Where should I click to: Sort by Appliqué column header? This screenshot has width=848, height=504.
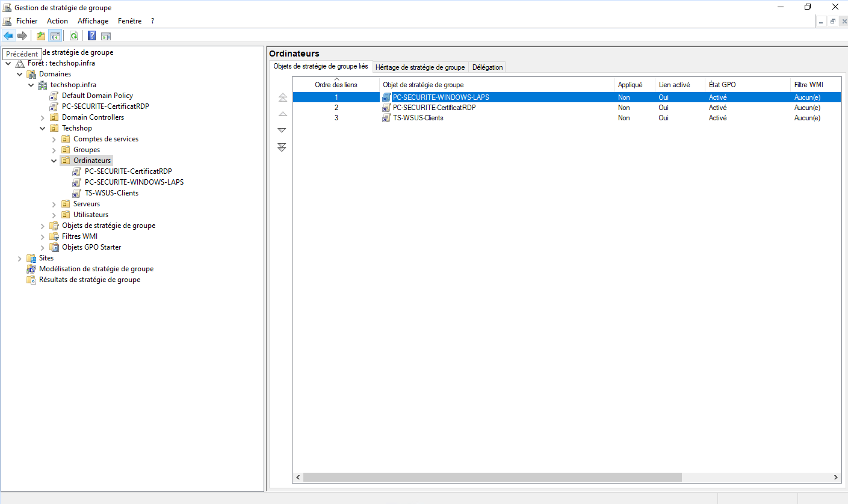point(634,85)
